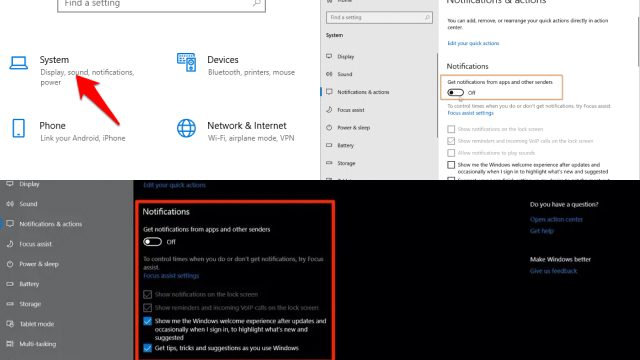
Task: Open Edit your quick actions in the dark window
Action: tap(174, 185)
